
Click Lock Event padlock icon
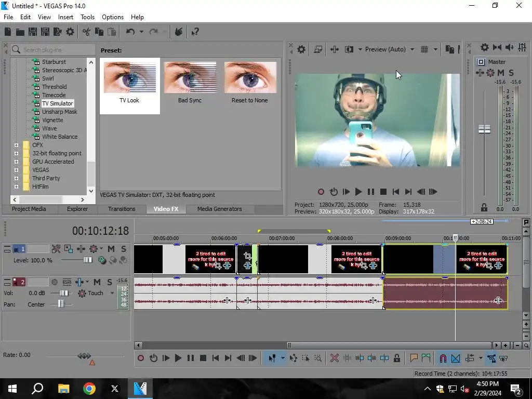(x=396, y=358)
